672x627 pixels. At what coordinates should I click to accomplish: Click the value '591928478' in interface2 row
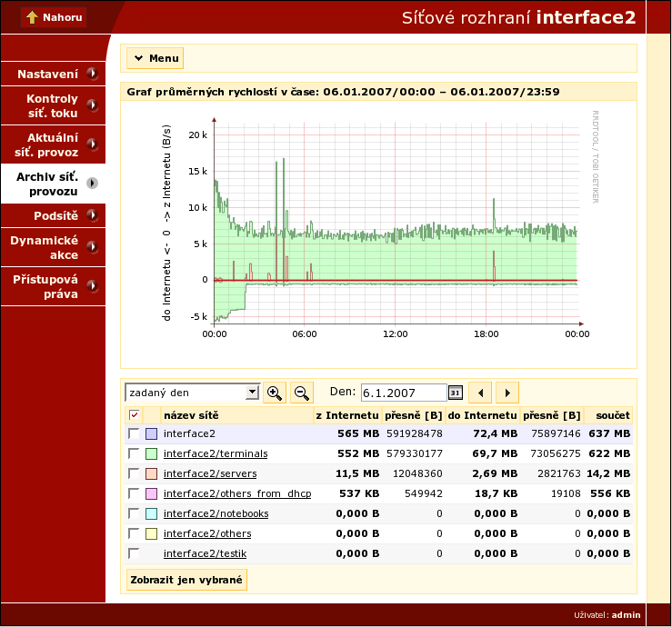[415, 433]
